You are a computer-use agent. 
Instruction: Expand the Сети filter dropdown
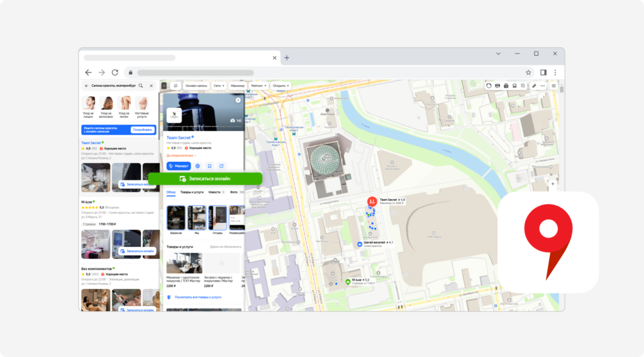coord(218,86)
